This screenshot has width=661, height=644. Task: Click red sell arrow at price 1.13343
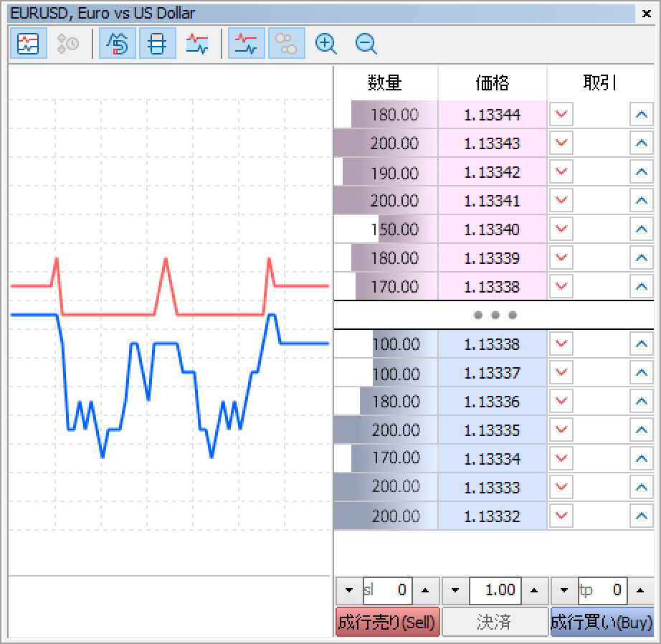pyautogui.click(x=561, y=143)
